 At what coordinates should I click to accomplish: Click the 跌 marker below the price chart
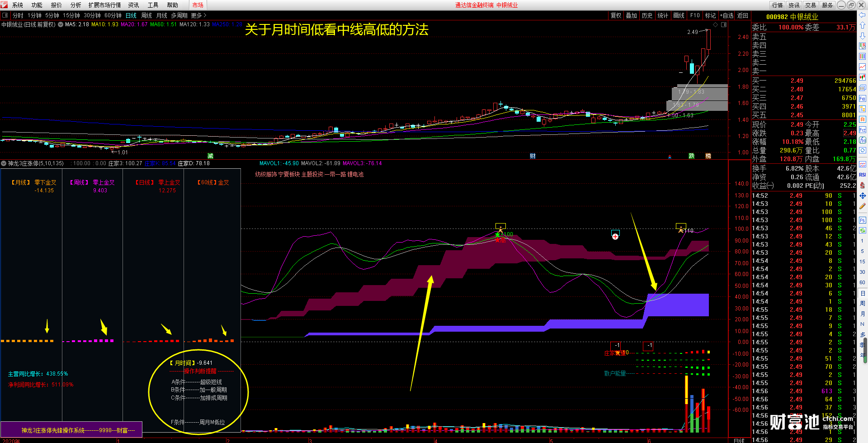691,156
